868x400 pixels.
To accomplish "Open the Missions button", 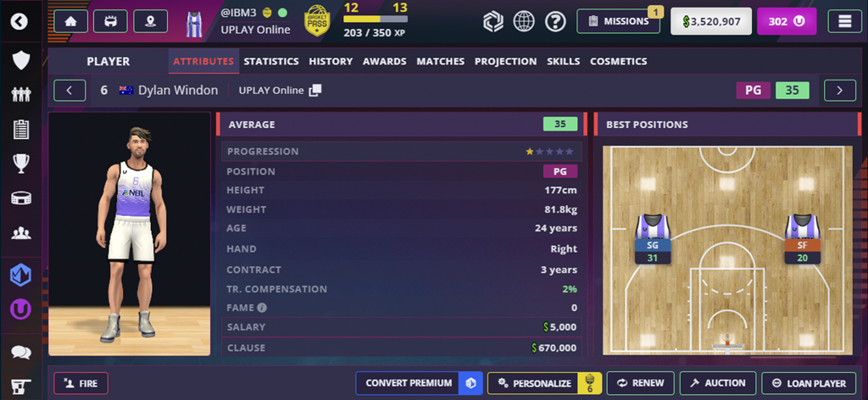I will 618,21.
